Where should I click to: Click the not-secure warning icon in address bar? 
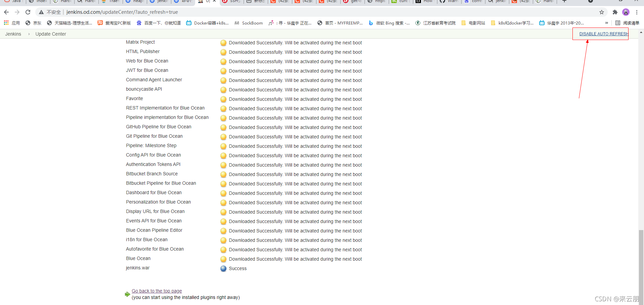point(41,12)
